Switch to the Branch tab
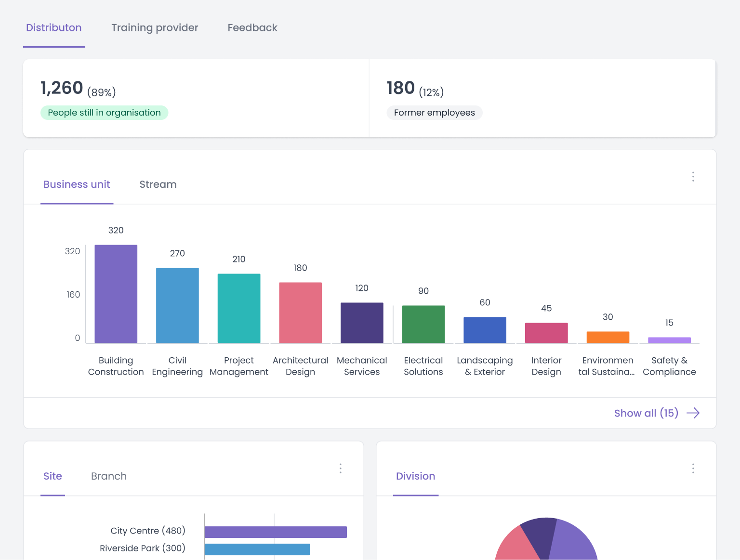This screenshot has width=740, height=560. click(109, 476)
